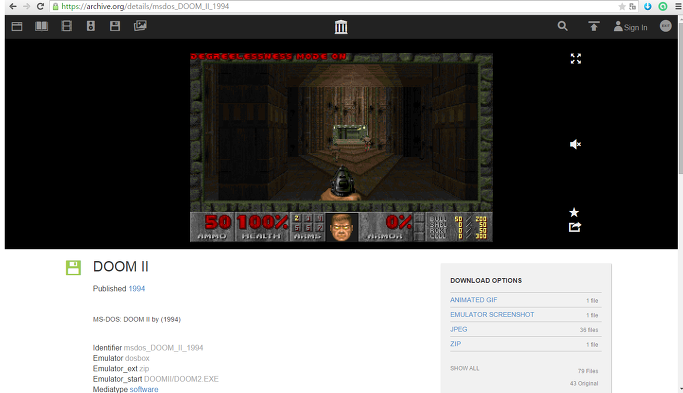Favorite this item with the white star
The height and width of the screenshot is (393, 683).
(x=574, y=212)
